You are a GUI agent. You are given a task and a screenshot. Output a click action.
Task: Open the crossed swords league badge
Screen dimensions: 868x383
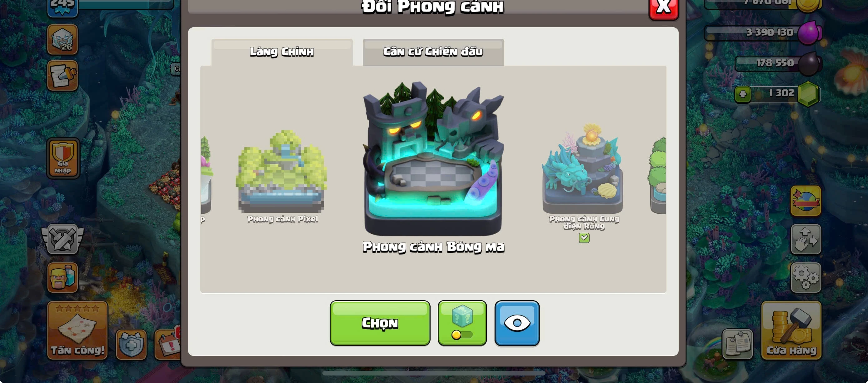(63, 239)
